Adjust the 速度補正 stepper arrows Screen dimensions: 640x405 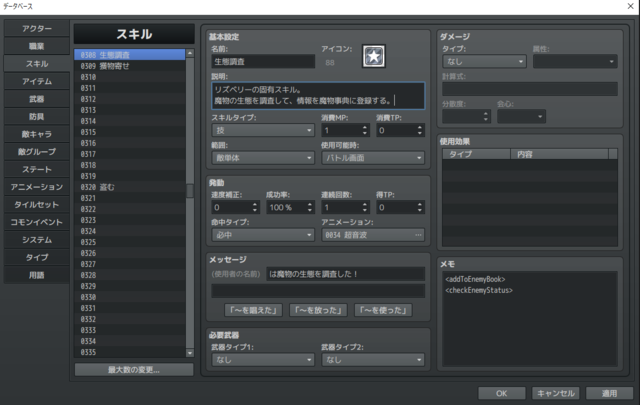coord(255,207)
